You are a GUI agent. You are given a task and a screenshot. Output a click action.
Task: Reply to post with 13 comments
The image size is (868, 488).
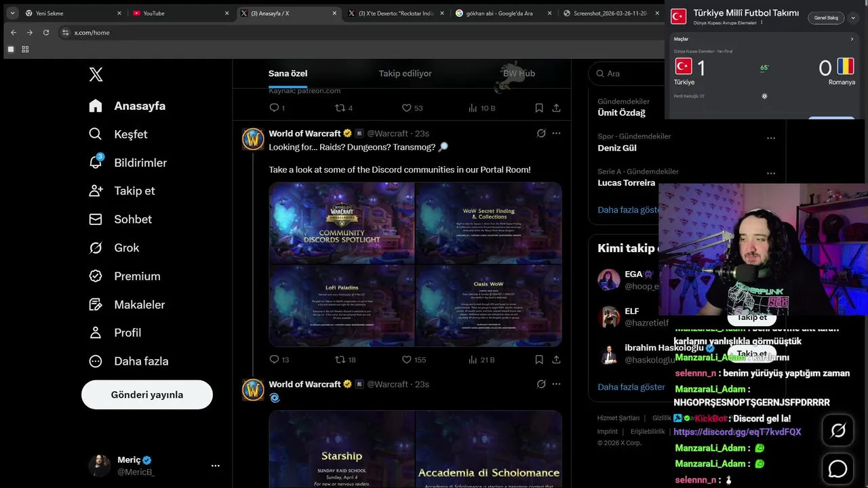(x=279, y=359)
